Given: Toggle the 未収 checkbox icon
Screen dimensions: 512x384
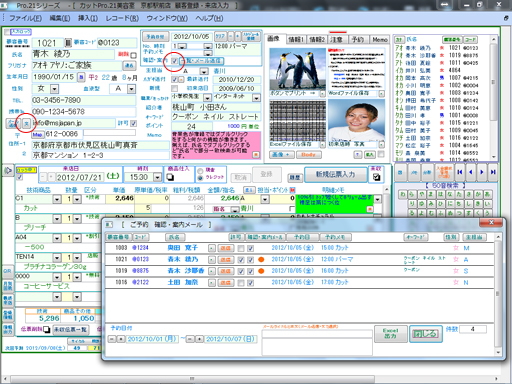Looking at the screenshot, I should [376, 177].
